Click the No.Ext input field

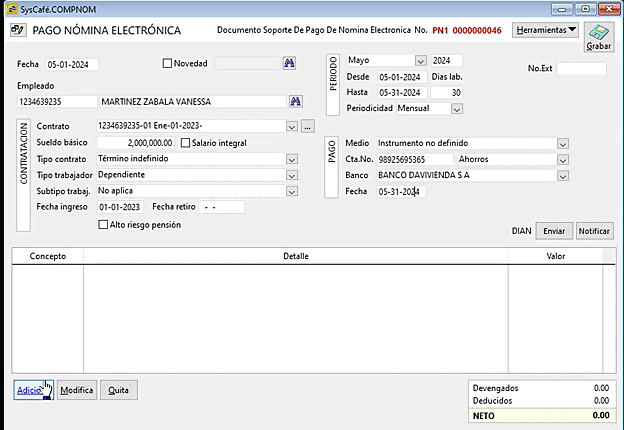(x=581, y=68)
